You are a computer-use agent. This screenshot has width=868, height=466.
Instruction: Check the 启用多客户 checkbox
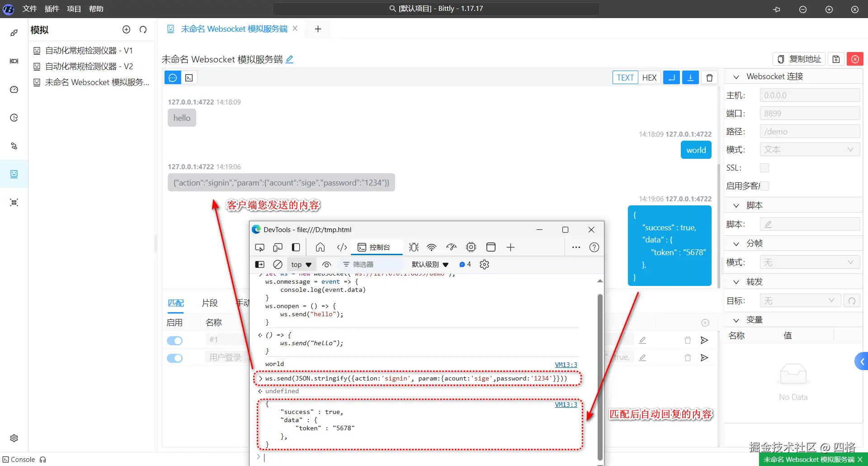764,186
